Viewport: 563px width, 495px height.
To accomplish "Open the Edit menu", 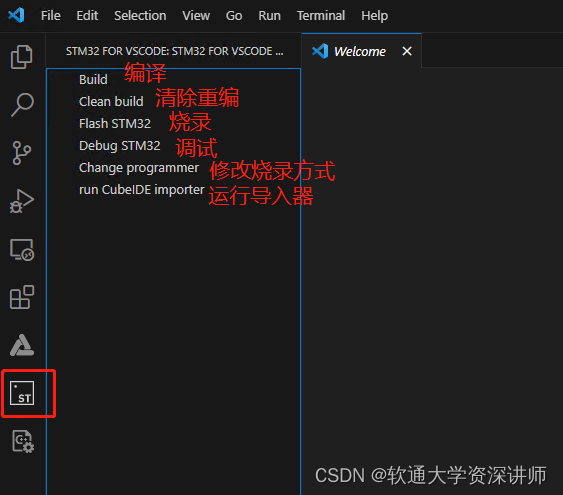I will (87, 15).
